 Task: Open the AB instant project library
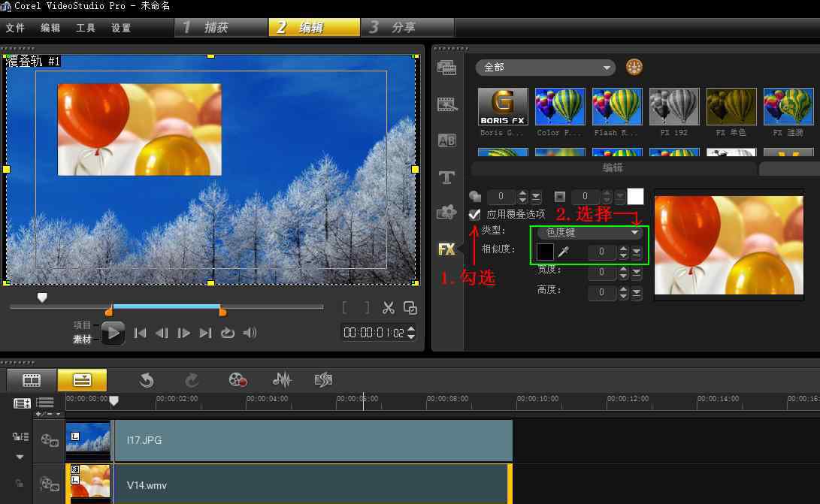click(x=446, y=140)
